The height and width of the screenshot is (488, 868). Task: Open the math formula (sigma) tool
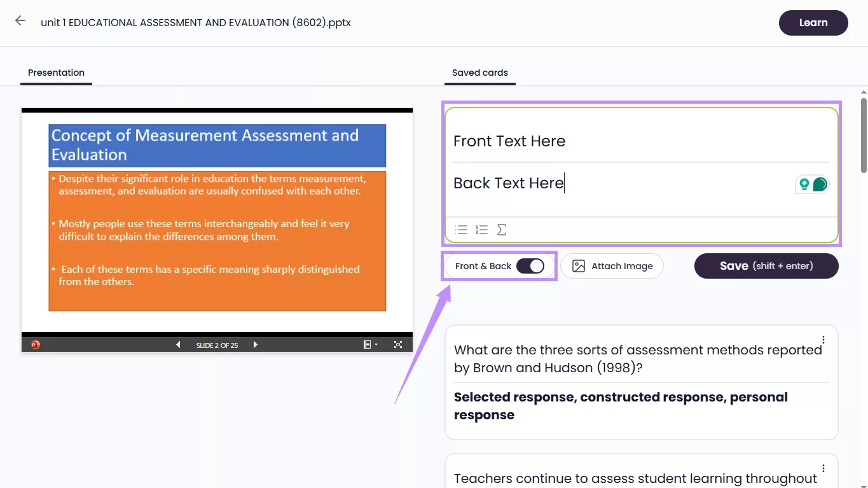click(502, 230)
